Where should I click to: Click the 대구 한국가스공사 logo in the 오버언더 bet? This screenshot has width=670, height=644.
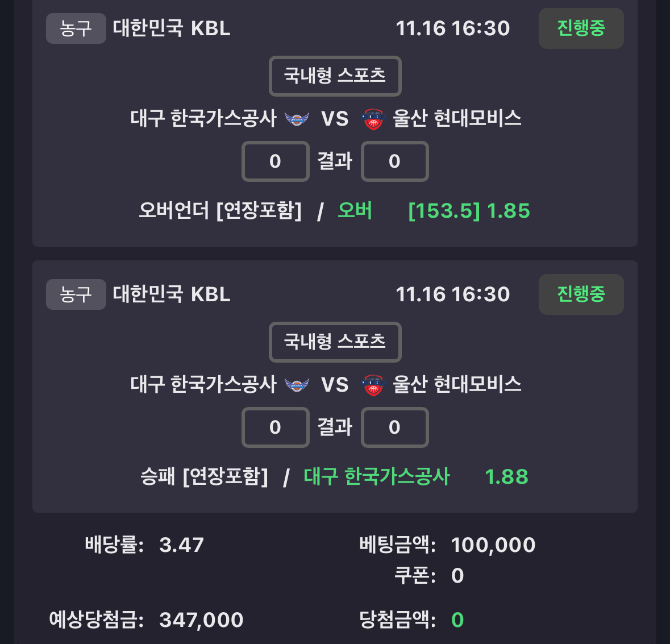(x=297, y=119)
